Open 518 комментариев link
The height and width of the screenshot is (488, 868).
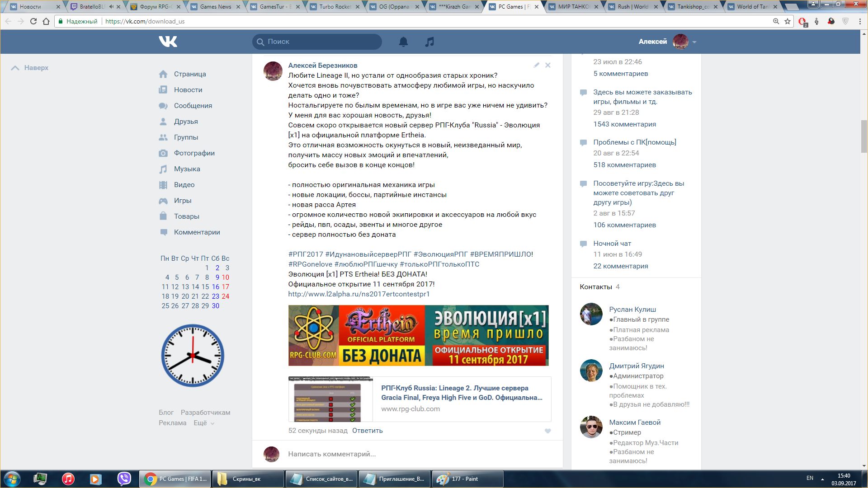tap(624, 165)
